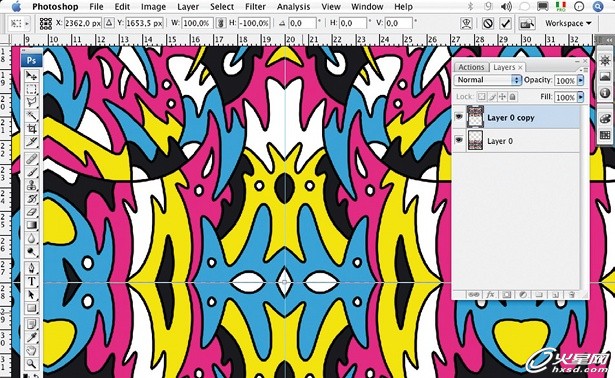615x378 pixels.
Task: Open the Layer menu
Action: point(188,7)
